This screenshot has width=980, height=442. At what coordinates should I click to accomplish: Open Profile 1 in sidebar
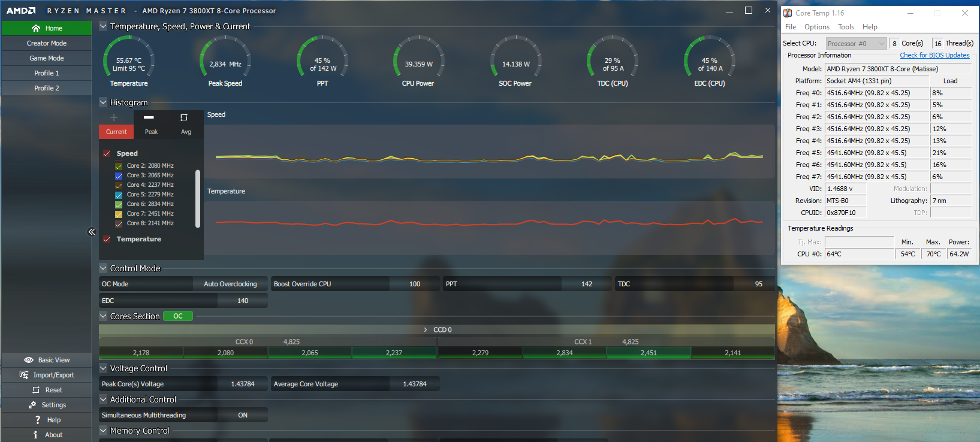(46, 73)
